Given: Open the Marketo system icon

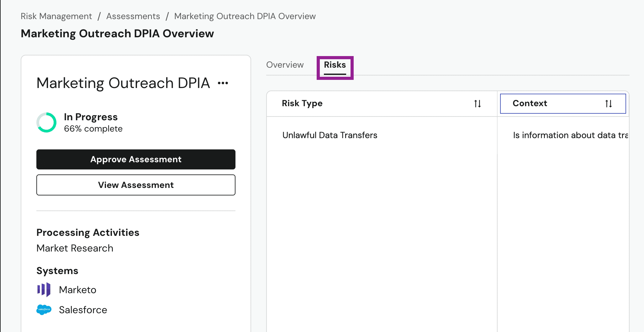Looking at the screenshot, I should click(44, 290).
